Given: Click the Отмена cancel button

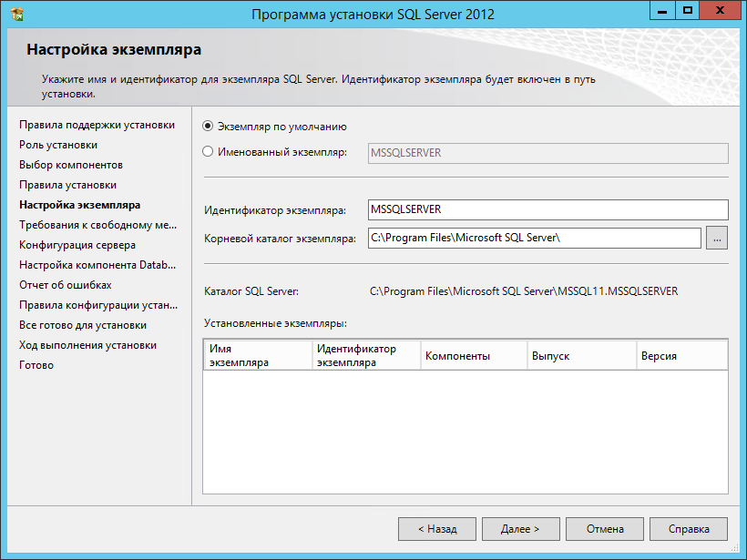Looking at the screenshot, I should [x=605, y=529].
